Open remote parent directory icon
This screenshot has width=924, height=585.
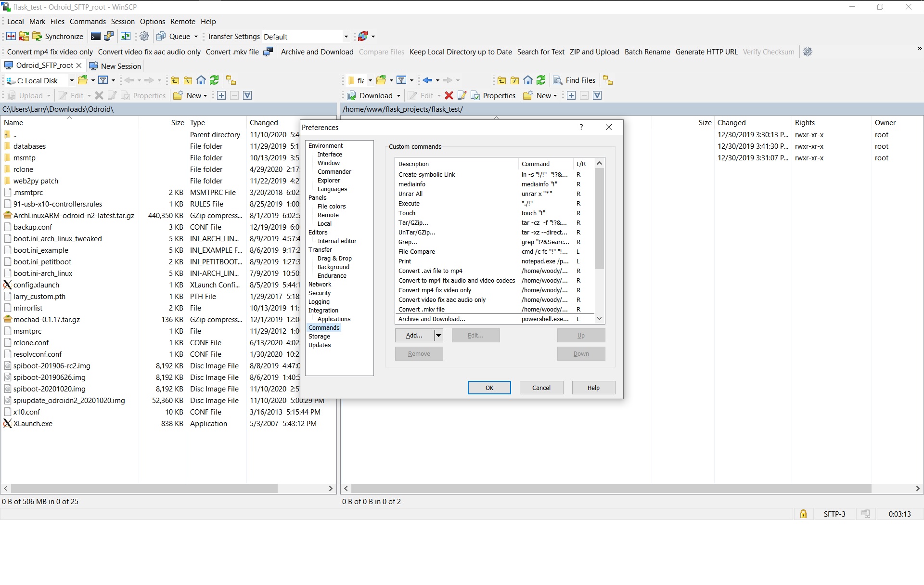pos(501,80)
